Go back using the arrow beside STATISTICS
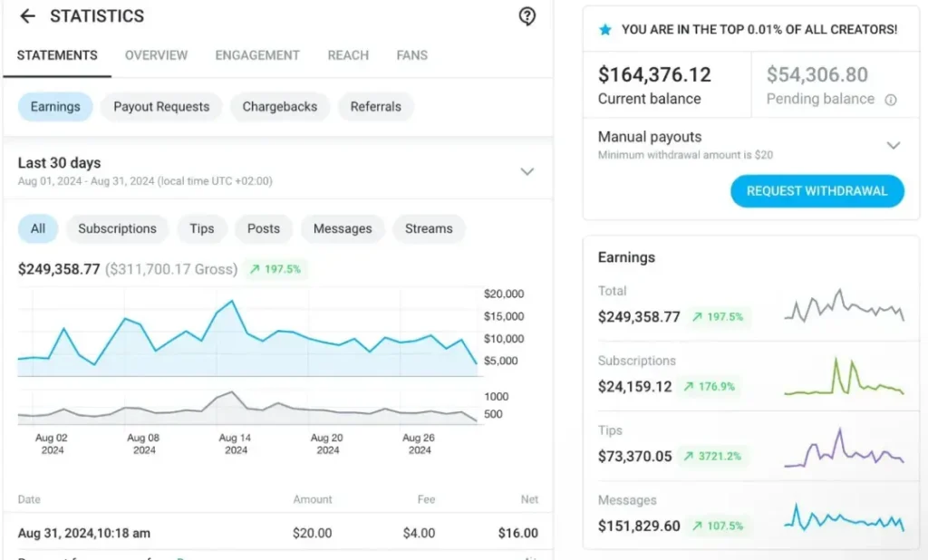928x560 pixels. (x=27, y=16)
